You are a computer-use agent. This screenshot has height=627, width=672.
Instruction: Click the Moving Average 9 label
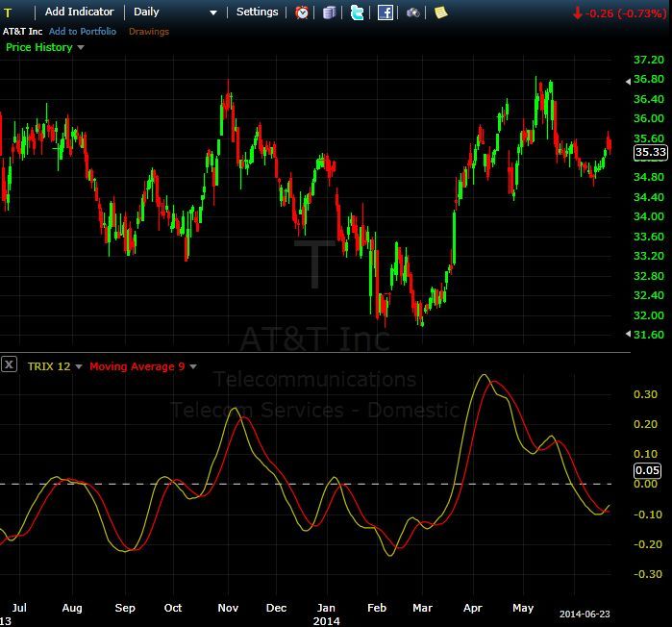point(137,366)
